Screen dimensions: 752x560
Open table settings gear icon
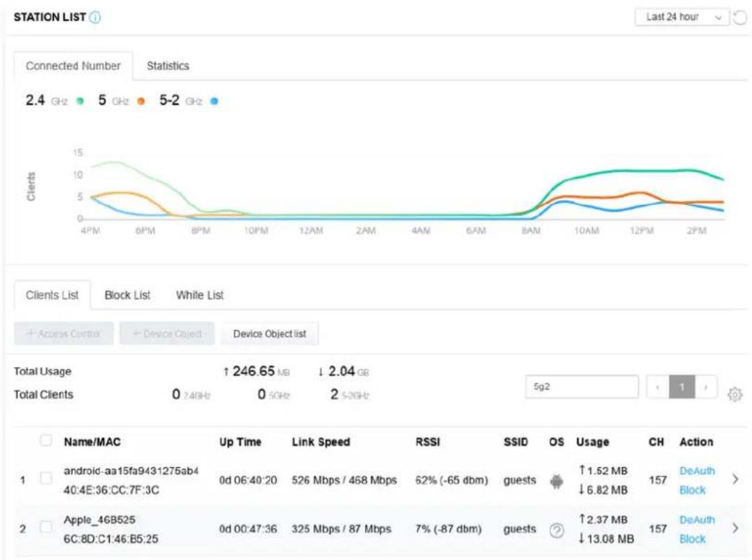735,394
